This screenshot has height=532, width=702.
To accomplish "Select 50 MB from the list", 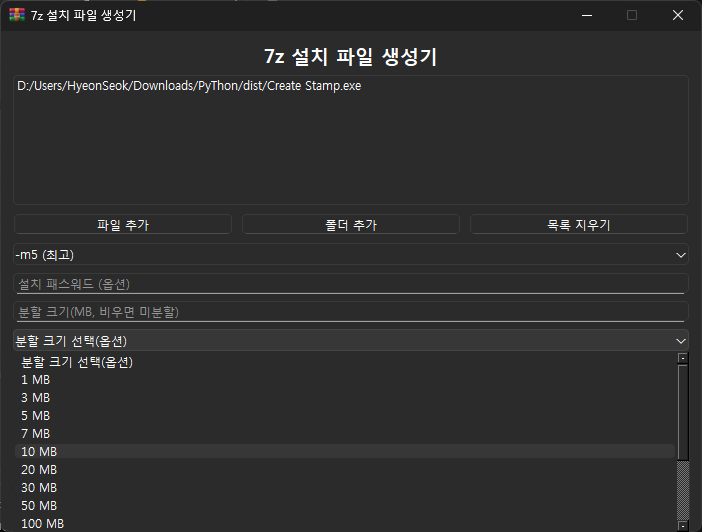I will click(x=345, y=506).
